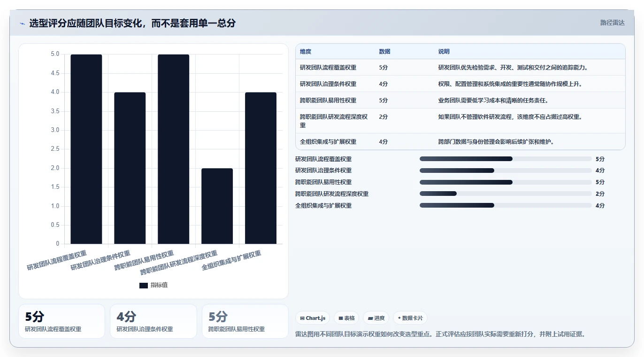Click progress list label 跨职能团队研发流程深度权重
The width and height of the screenshot is (644, 357).
(x=332, y=194)
